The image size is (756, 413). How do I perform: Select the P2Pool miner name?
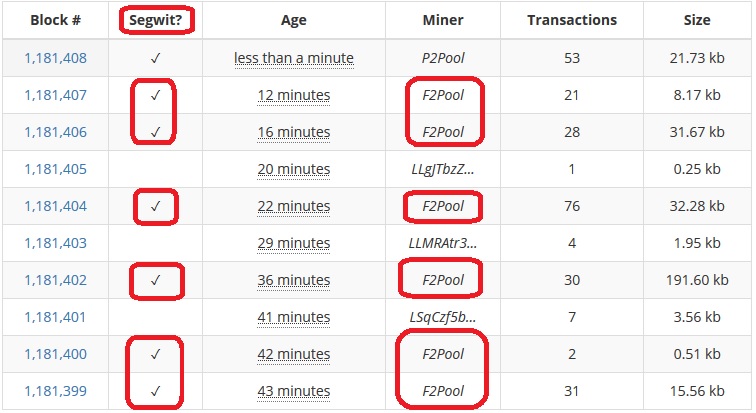[x=443, y=58]
